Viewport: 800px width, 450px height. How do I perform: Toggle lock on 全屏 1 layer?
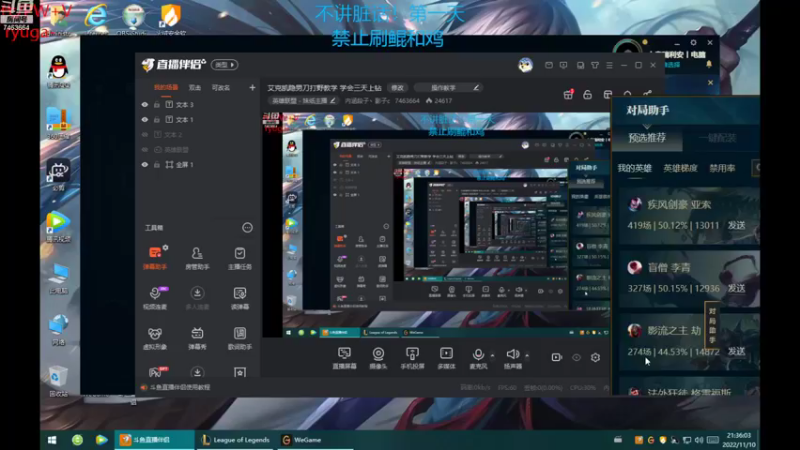click(x=157, y=165)
